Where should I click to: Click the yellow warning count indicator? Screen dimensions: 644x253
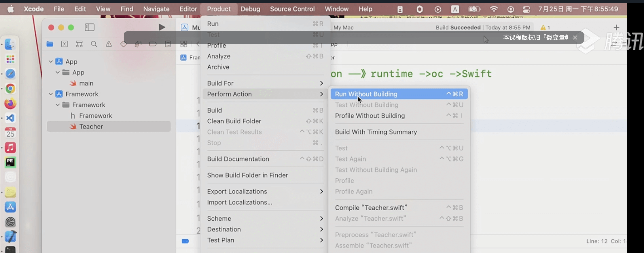545,28
